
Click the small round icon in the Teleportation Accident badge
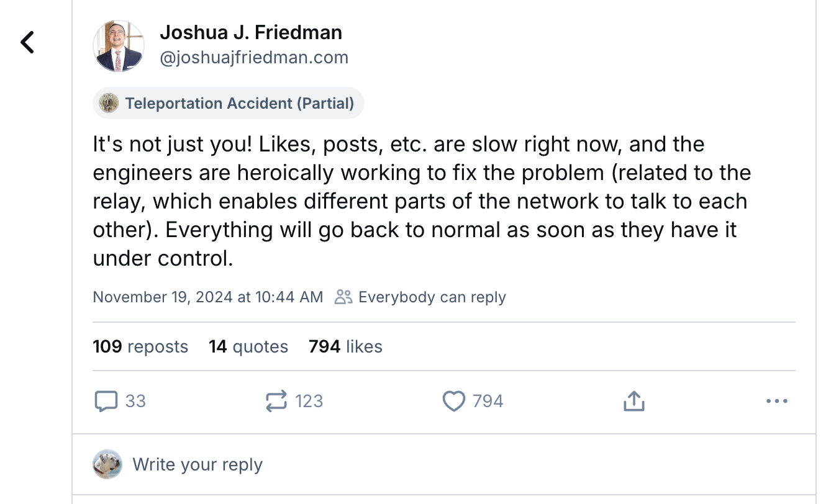pos(109,103)
